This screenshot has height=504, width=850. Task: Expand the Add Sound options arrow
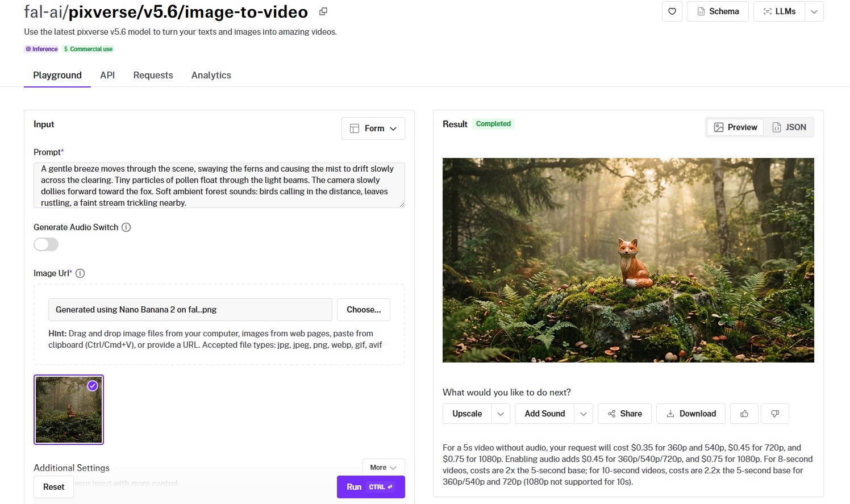(x=584, y=414)
